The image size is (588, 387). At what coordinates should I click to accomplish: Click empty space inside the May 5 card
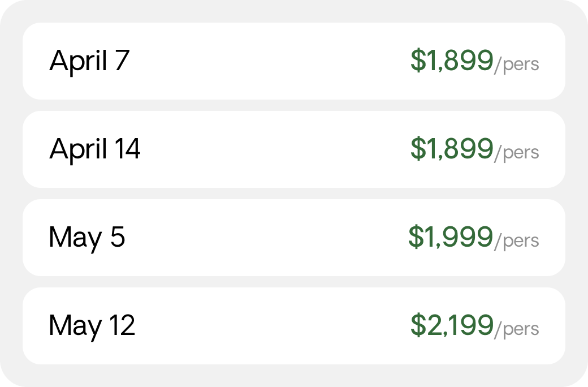270,238
